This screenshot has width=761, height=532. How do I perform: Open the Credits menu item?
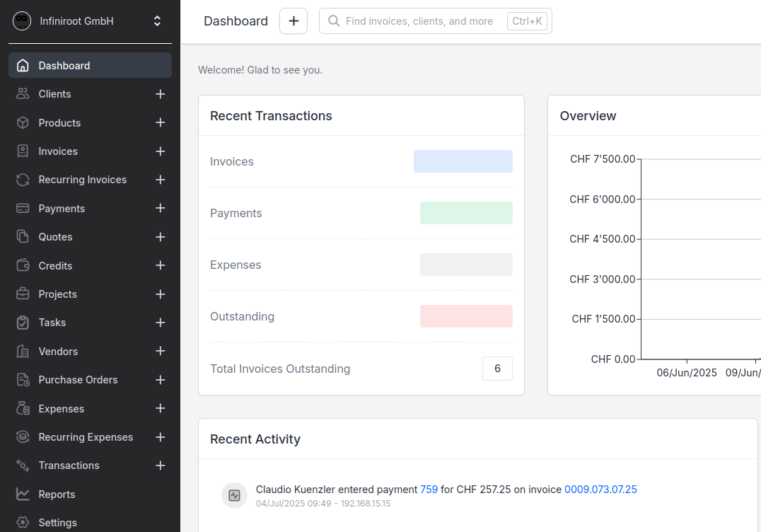tap(55, 265)
